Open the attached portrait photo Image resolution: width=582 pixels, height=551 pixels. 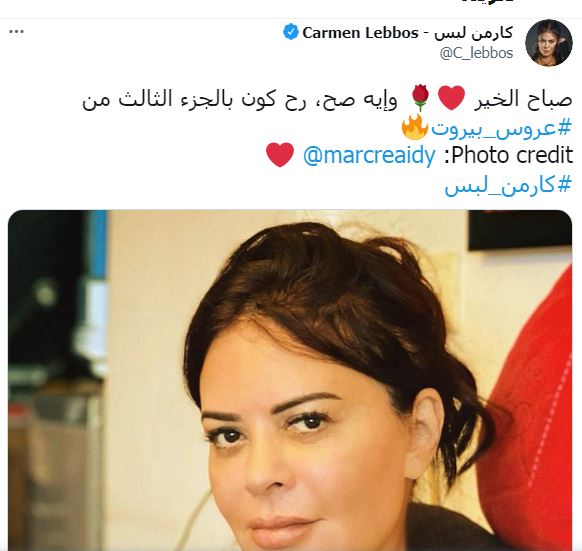click(290, 380)
